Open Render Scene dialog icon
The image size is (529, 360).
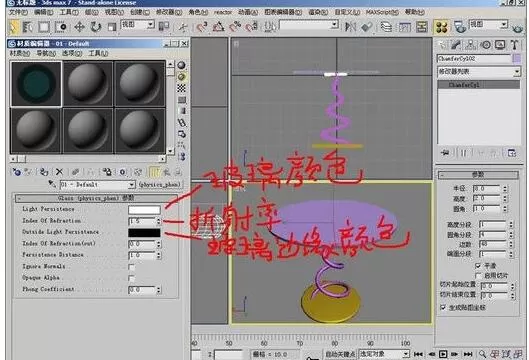pos(459,27)
